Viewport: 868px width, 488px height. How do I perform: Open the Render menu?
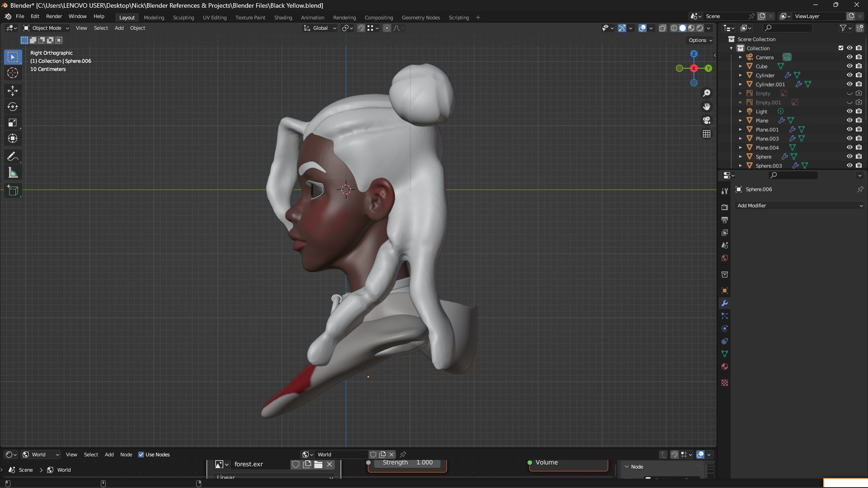coord(54,16)
